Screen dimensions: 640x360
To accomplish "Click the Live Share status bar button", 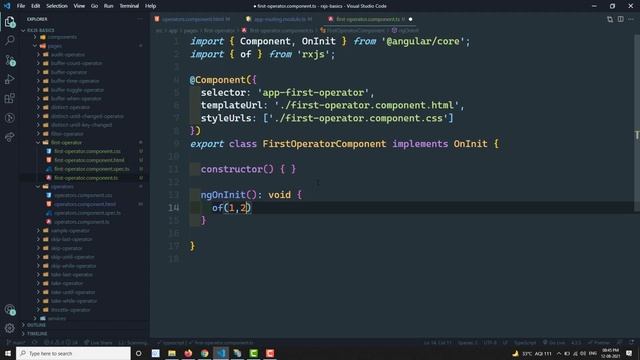I will pyautogui.click(x=98, y=343).
